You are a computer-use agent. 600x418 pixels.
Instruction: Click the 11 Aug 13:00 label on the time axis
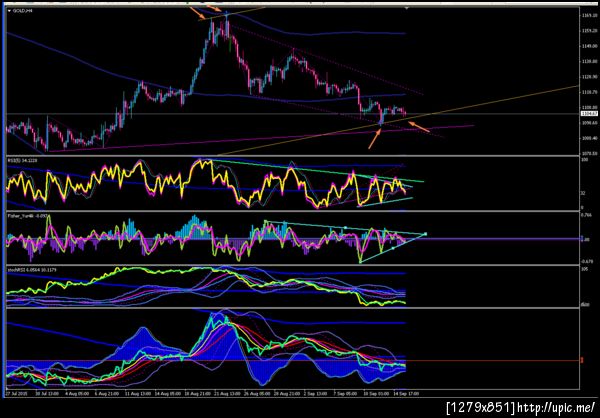click(136, 393)
